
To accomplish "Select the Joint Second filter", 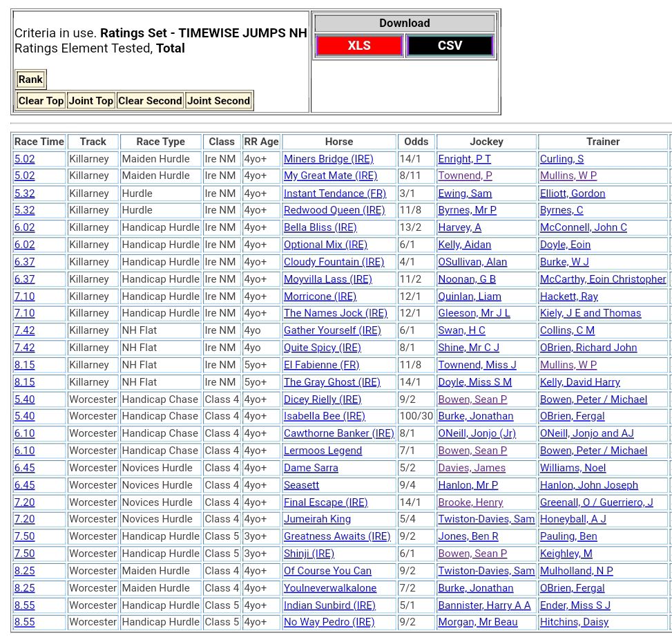I will click(218, 101).
